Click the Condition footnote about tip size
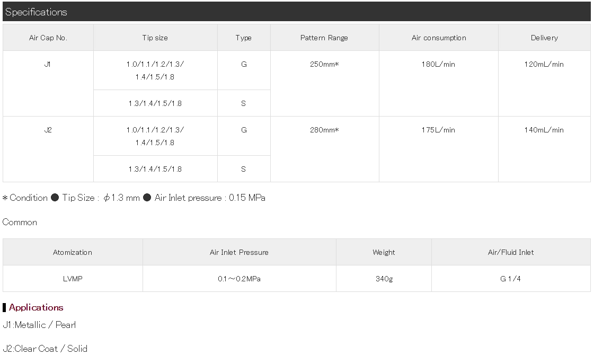 tap(134, 198)
